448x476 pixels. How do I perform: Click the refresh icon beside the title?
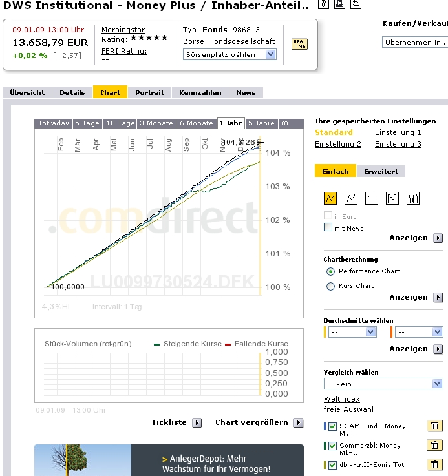point(356,4)
